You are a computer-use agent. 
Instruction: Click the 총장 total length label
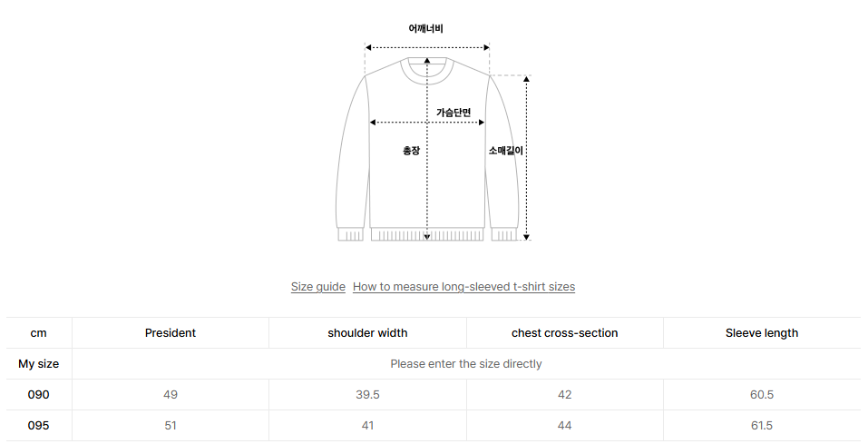click(411, 150)
